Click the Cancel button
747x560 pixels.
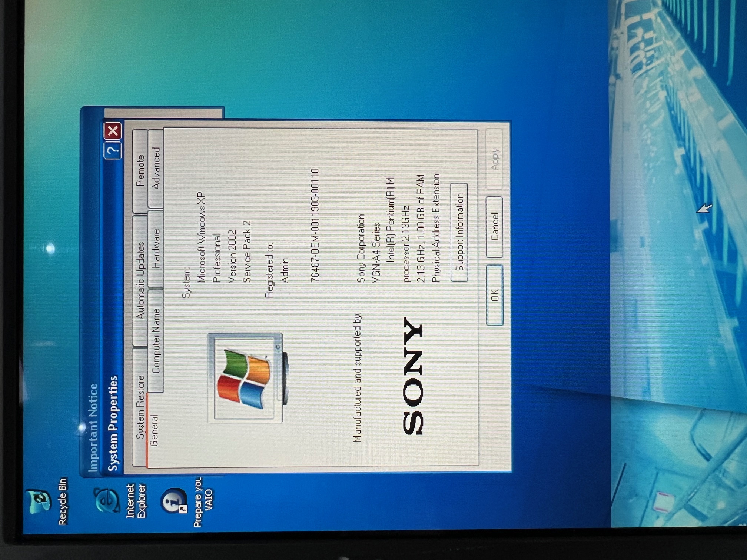tap(495, 227)
